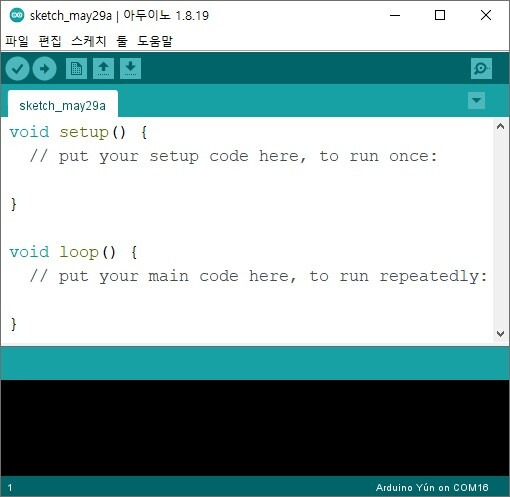Minimize the Arduino IDE window
The image size is (510, 497).
tap(395, 15)
